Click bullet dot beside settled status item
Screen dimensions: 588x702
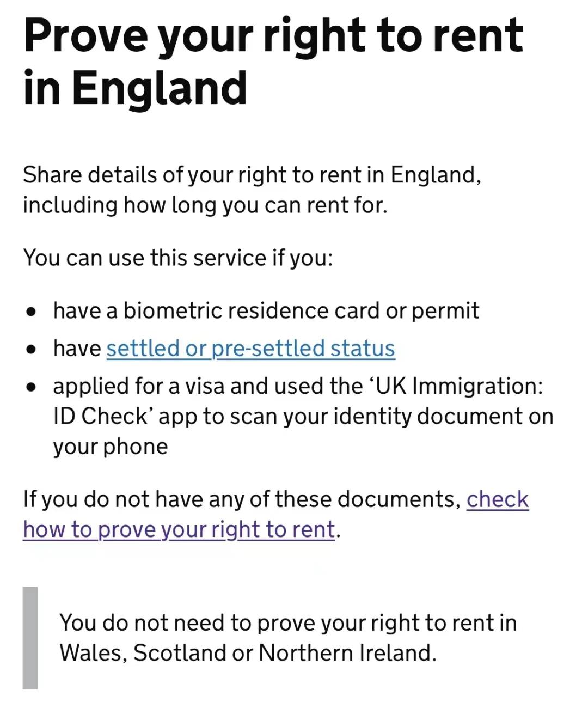point(32,349)
